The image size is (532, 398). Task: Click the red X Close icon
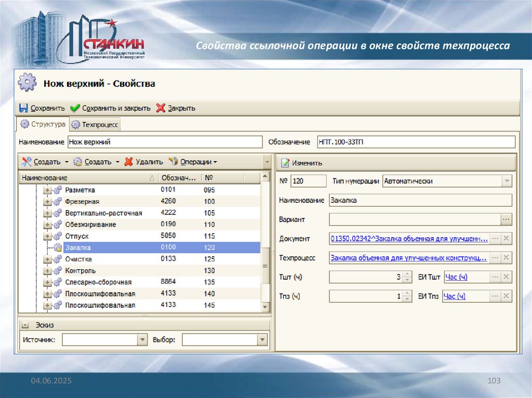(161, 108)
